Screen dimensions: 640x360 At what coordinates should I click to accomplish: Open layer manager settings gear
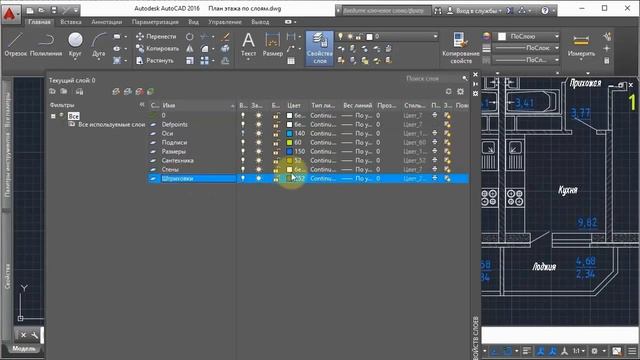pos(460,91)
